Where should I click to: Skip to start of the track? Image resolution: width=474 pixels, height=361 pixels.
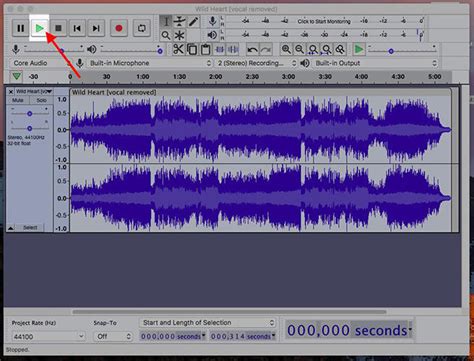tap(77, 28)
